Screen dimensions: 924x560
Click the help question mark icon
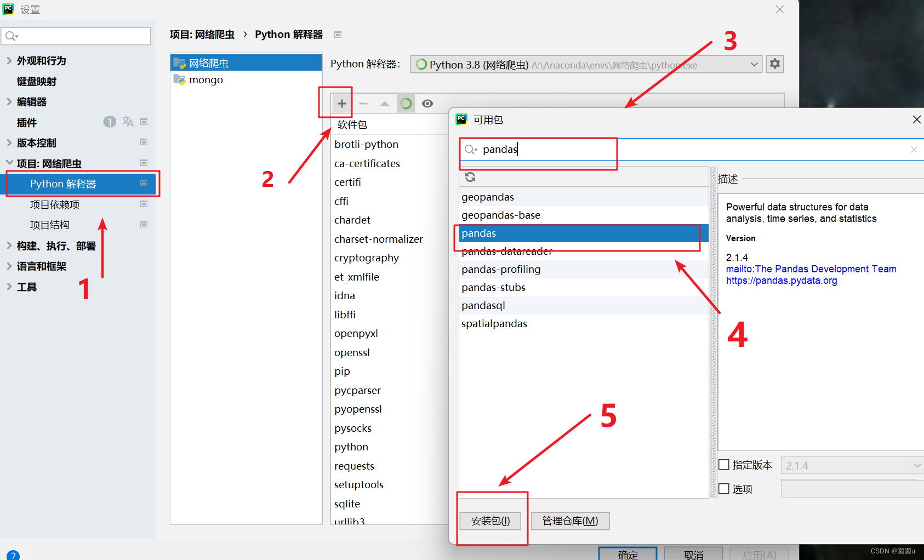pyautogui.click(x=13, y=555)
